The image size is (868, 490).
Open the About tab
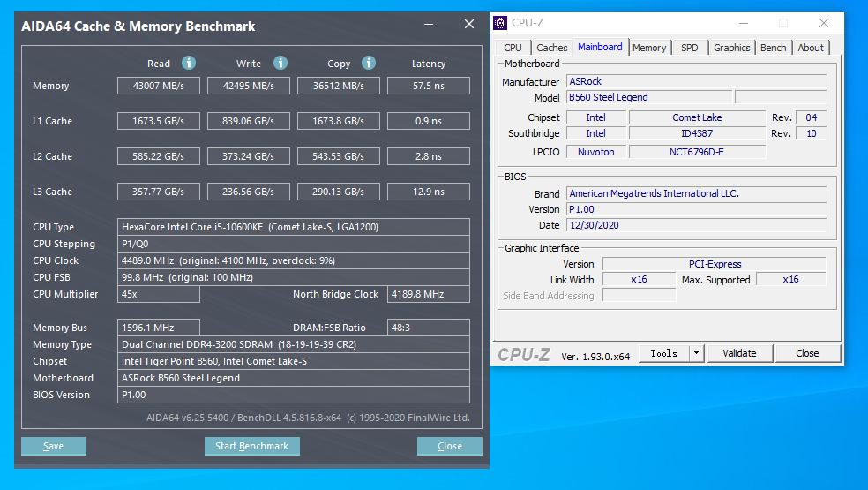[811, 48]
